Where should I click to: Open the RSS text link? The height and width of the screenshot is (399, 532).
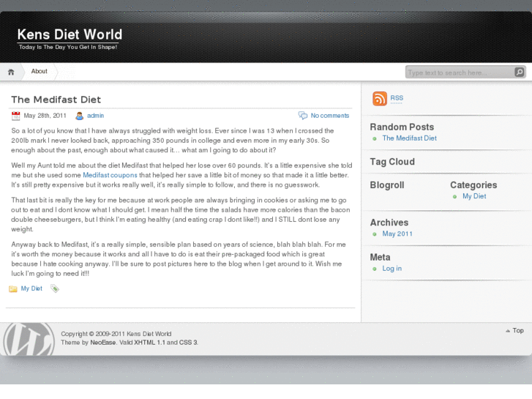pyautogui.click(x=397, y=98)
